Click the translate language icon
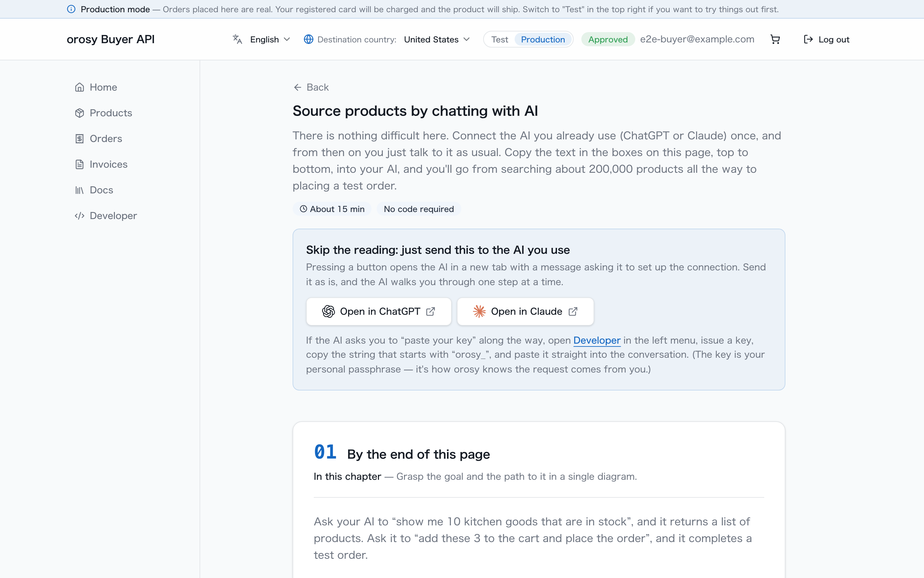 237,39
